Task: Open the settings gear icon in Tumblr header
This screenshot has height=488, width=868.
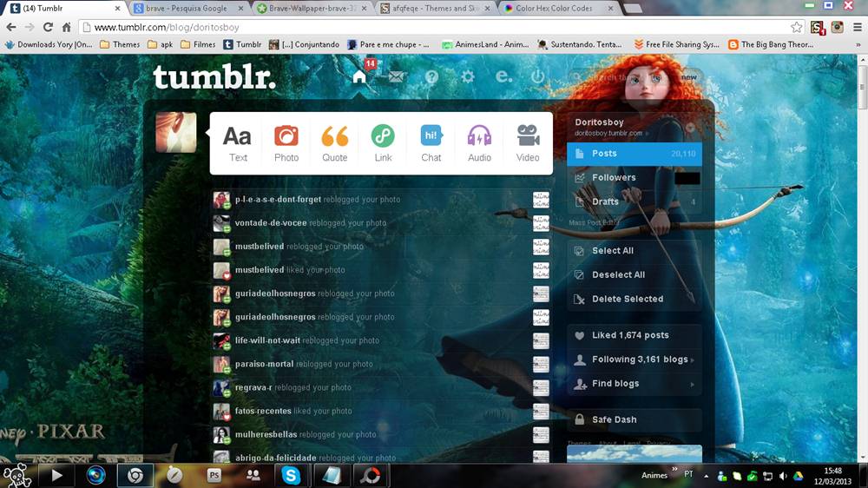Action: 468,77
